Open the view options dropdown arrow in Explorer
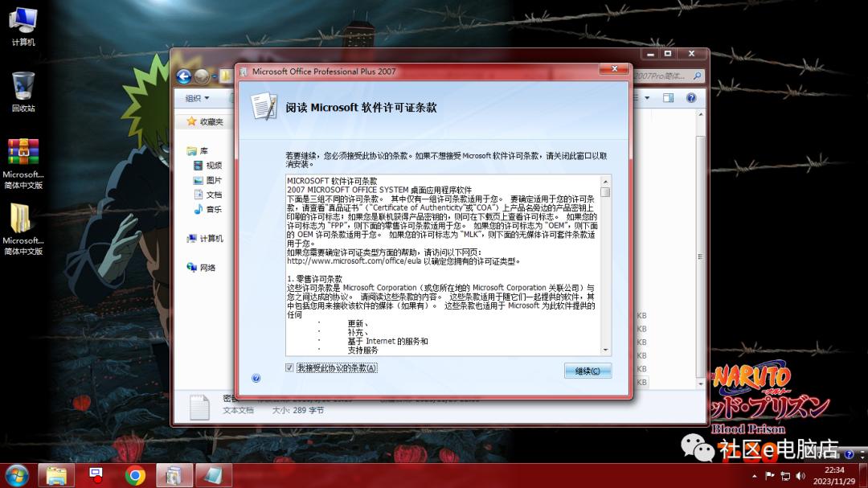Screen dimensions: 868x488 647,98
